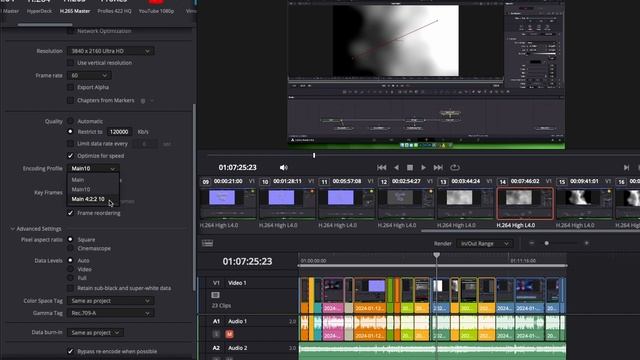Toggle Optimize for speed checkbox
This screenshot has height=360, width=640.
pyautogui.click(x=71, y=156)
